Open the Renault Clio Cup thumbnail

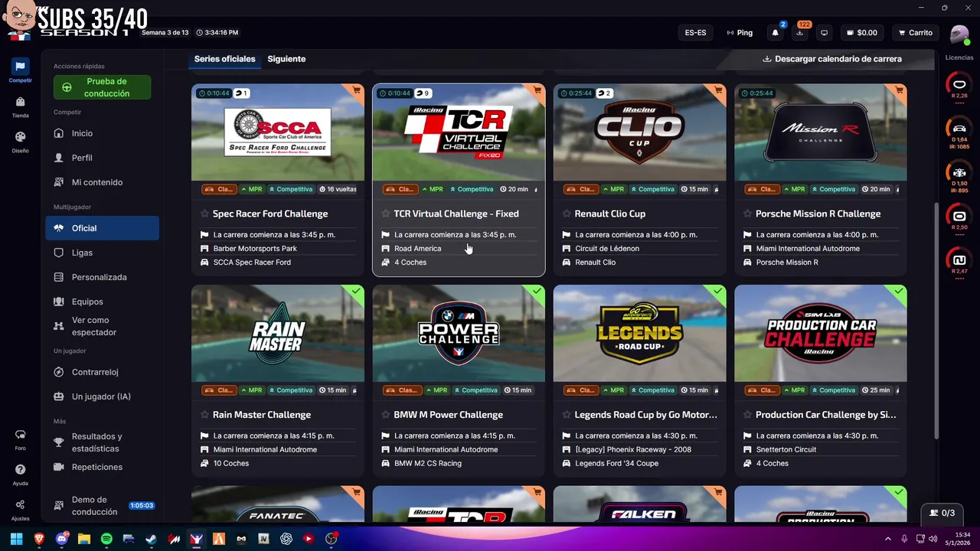pyautogui.click(x=639, y=132)
